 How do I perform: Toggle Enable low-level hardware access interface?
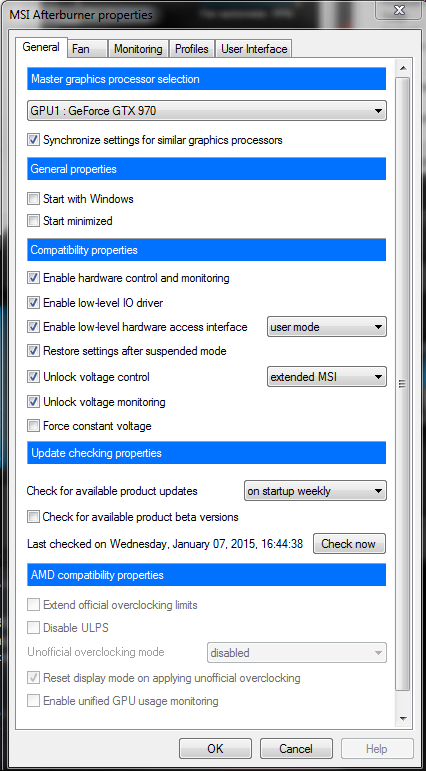point(33,327)
